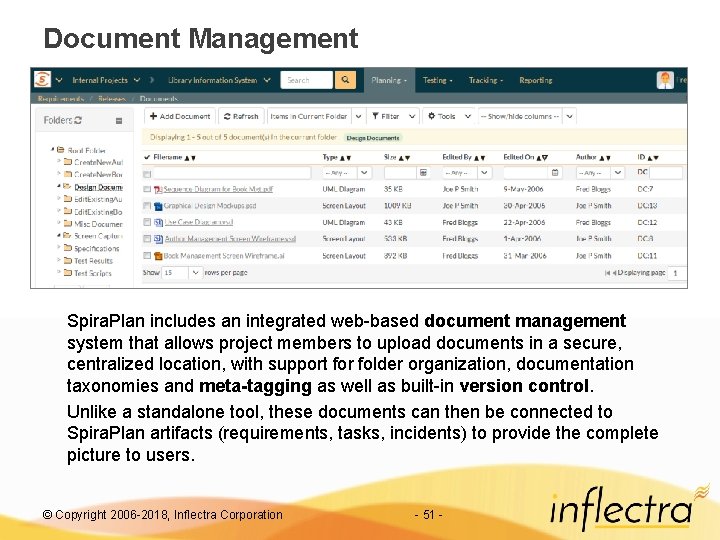Tick checkbox for Graphical Design Mockups.psd

click(147, 206)
